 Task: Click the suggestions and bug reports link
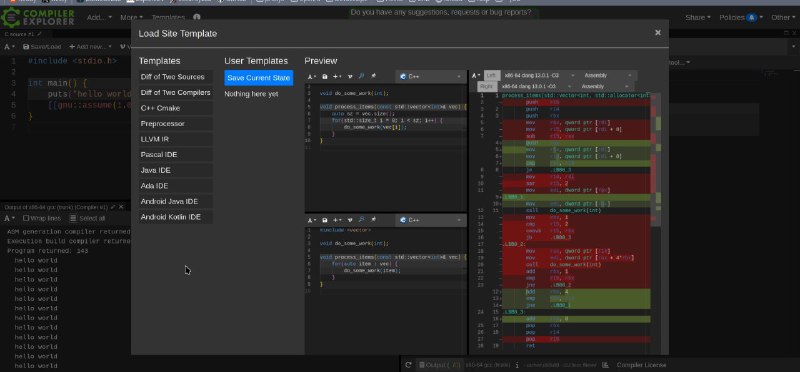tap(441, 12)
